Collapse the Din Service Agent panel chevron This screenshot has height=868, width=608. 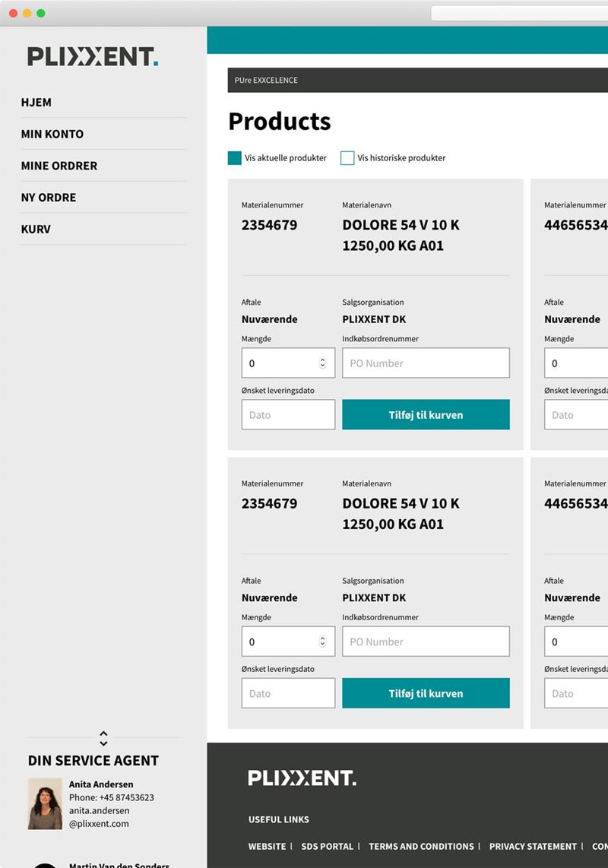103,738
